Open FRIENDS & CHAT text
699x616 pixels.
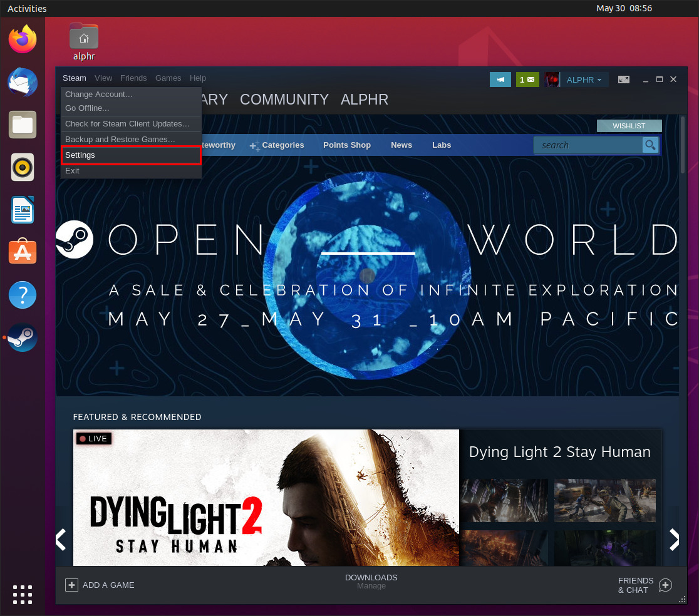click(636, 585)
